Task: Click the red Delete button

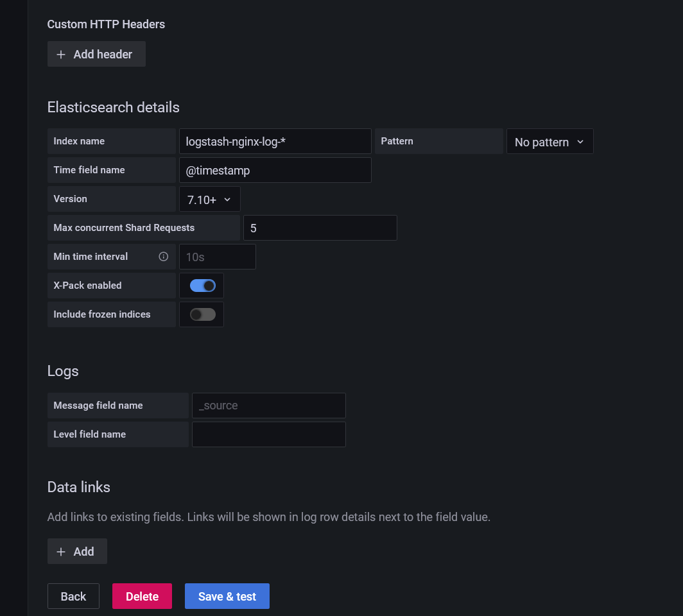Action: point(142,596)
